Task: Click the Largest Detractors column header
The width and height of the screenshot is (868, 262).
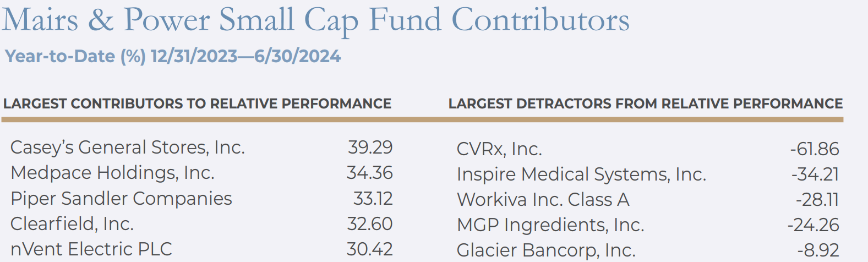Action: coord(645,103)
